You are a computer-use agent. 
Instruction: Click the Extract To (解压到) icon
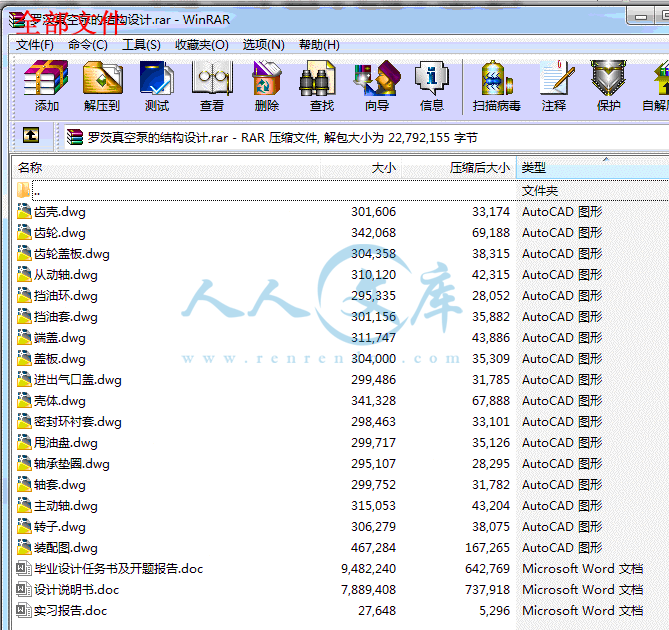tap(102, 78)
